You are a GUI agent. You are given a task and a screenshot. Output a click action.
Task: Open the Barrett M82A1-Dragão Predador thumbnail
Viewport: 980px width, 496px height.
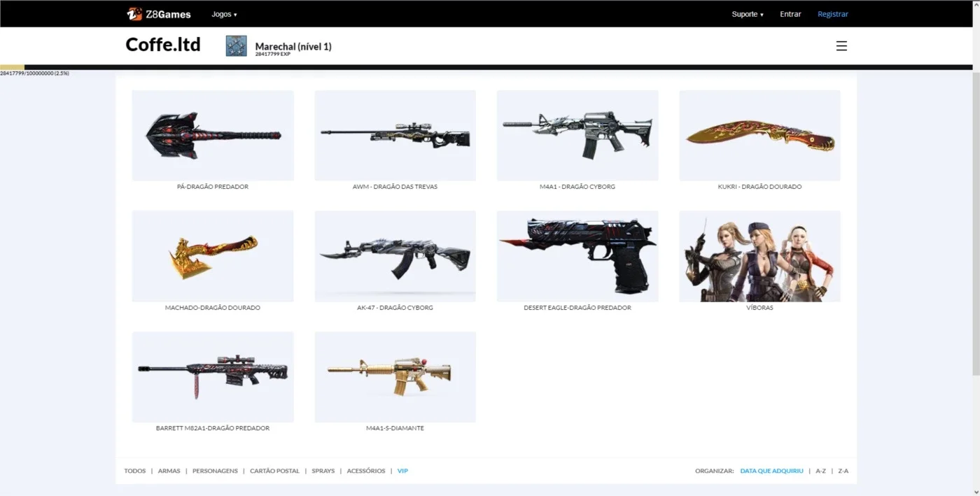(x=213, y=377)
